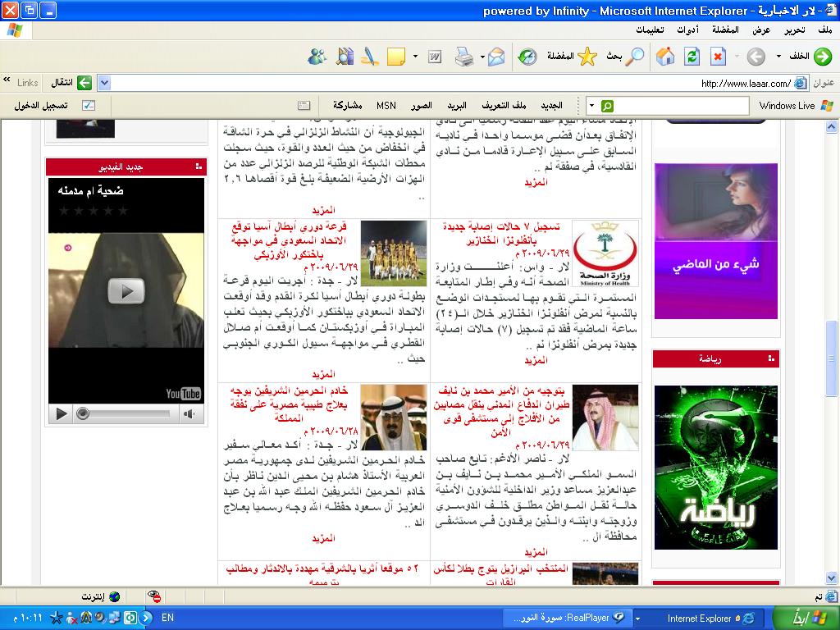This screenshot has width=840, height=630.
Task: Expand the address bar dropdown arrow
Action: pos(103,83)
